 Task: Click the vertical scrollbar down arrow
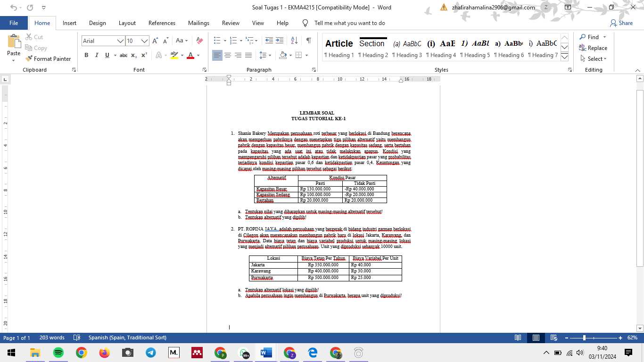pos(640,328)
